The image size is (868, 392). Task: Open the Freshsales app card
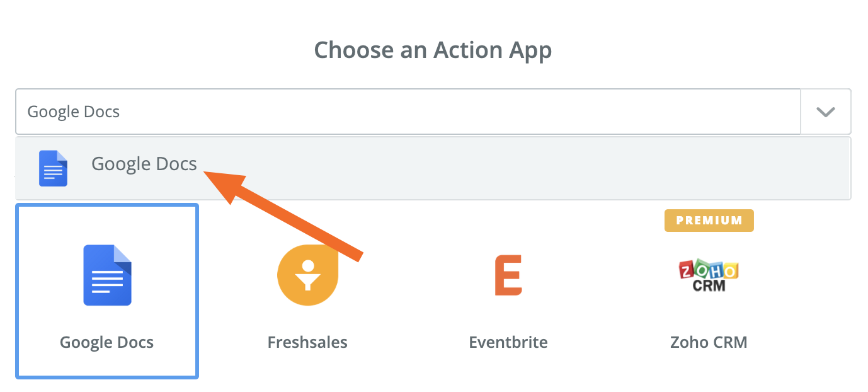click(x=307, y=291)
